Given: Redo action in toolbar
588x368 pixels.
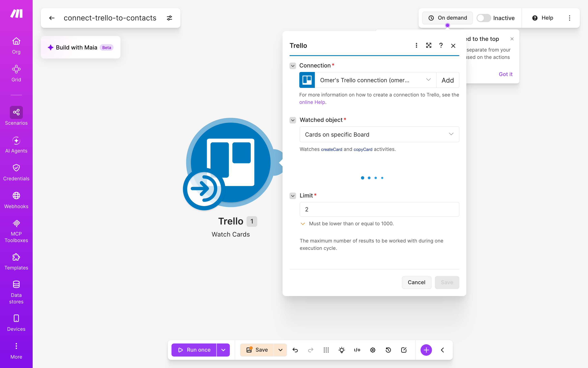Looking at the screenshot, I should [x=311, y=350].
